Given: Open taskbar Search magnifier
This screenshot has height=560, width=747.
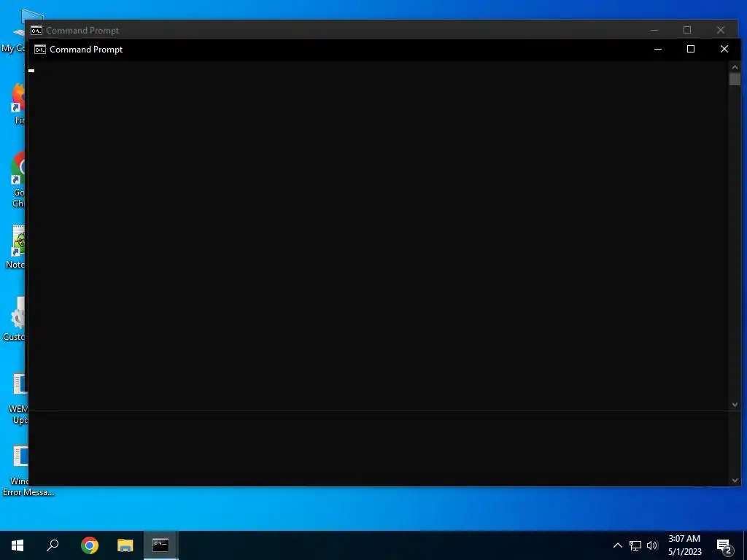Looking at the screenshot, I should tap(53, 545).
